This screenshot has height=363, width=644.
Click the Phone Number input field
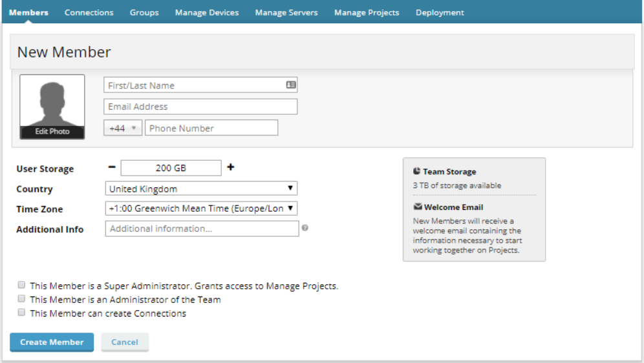211,128
